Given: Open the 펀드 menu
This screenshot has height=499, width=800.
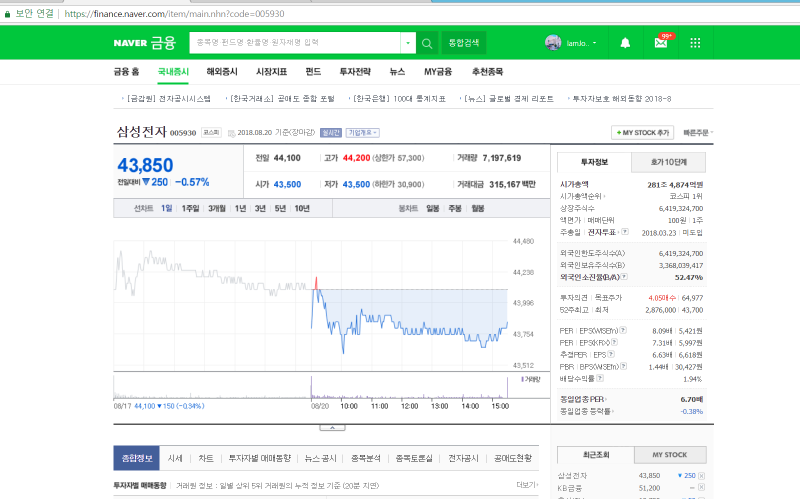Looking at the screenshot, I should [x=313, y=71].
